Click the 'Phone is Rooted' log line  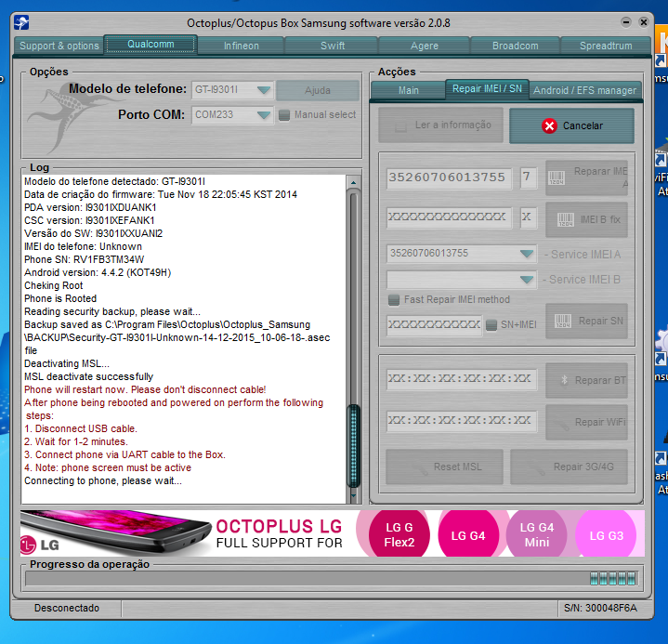60,299
